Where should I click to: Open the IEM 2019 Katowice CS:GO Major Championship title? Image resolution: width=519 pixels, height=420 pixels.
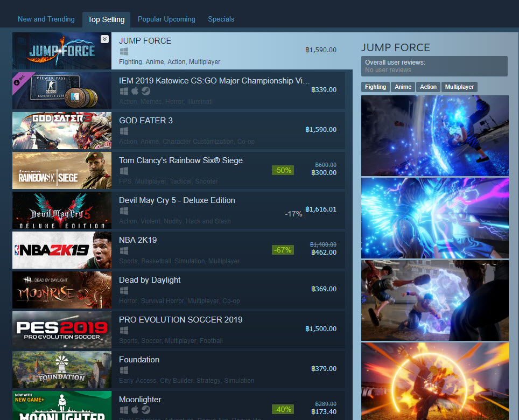point(214,81)
